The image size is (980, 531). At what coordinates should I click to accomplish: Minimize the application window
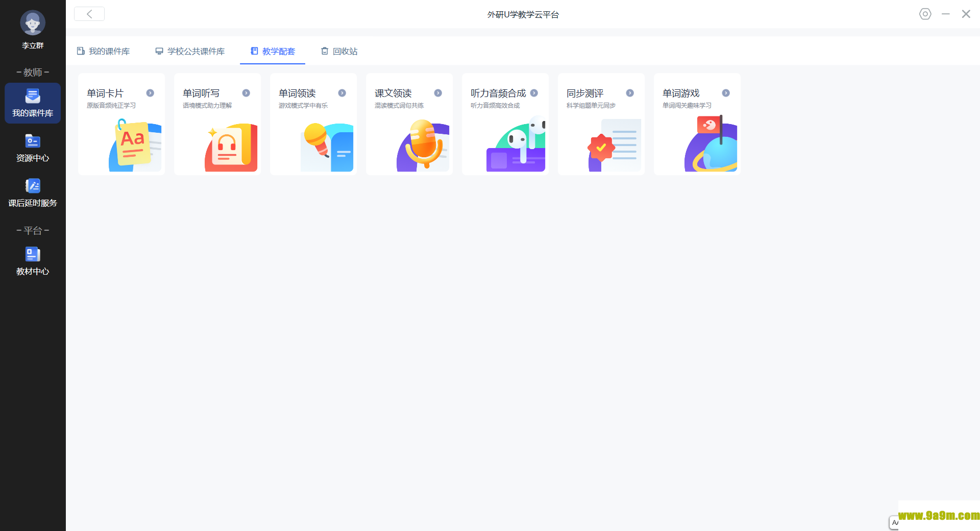(945, 14)
